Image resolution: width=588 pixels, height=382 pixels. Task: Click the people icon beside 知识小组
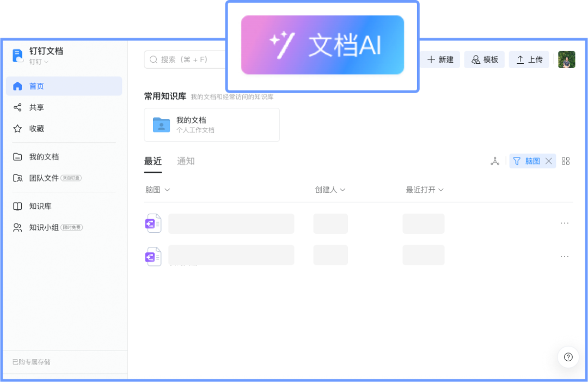(17, 227)
